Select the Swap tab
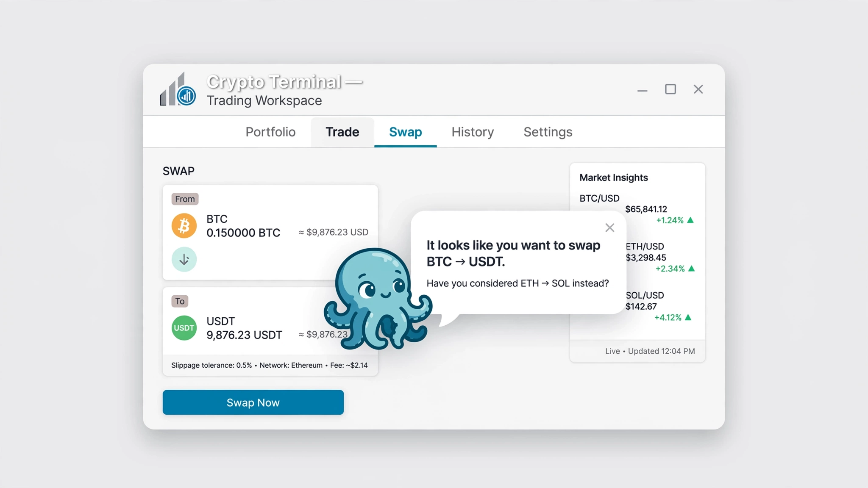This screenshot has height=488, width=868. [x=406, y=132]
